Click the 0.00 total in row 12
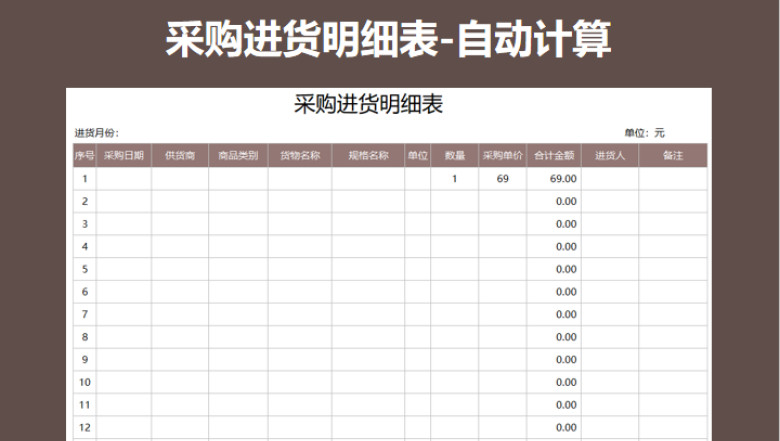The height and width of the screenshot is (441, 780). [x=554, y=428]
